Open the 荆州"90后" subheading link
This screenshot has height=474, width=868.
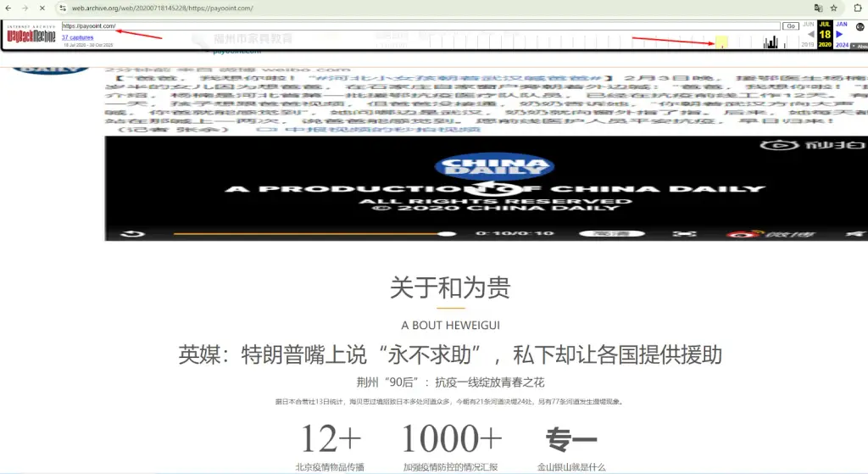point(450,382)
